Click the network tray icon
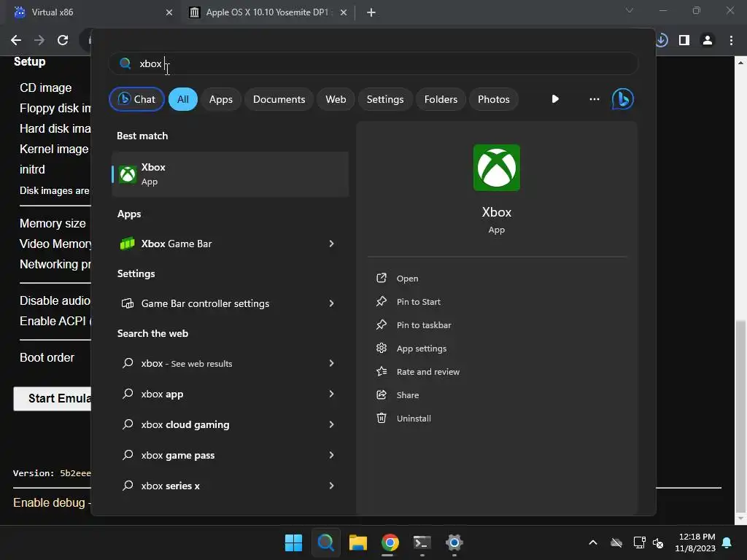747x560 pixels. click(639, 542)
